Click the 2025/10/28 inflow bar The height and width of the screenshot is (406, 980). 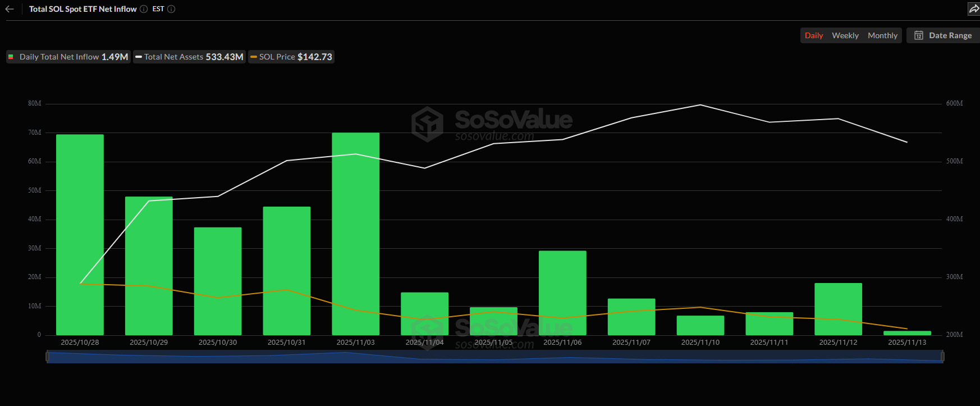[x=80, y=235]
